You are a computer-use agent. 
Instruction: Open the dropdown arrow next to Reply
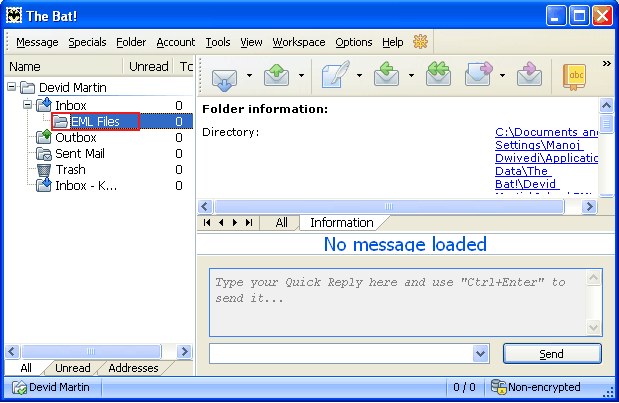pos(411,75)
